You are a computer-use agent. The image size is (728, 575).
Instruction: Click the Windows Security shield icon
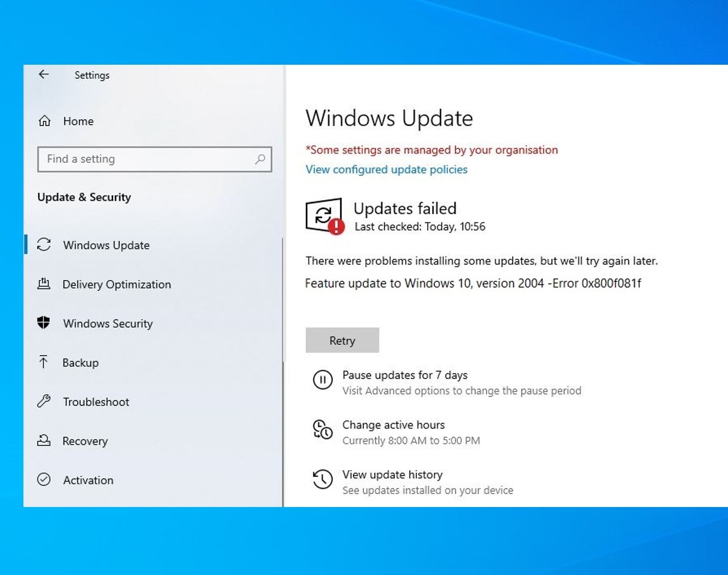(x=44, y=323)
